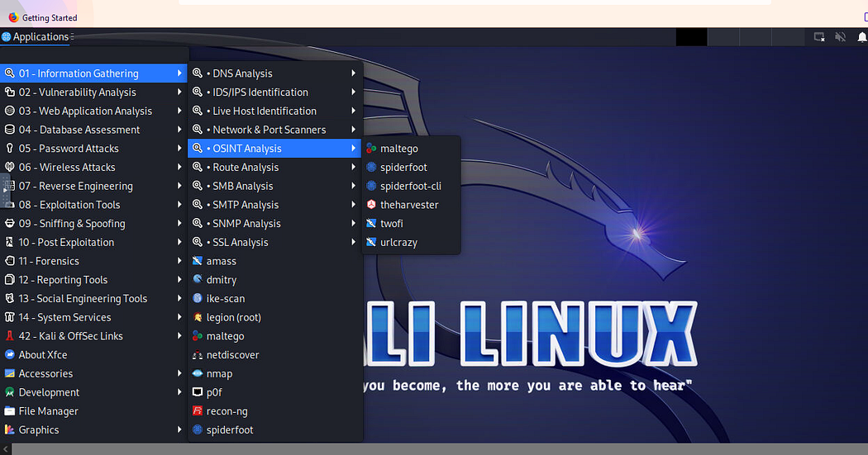Open 10 - Post Exploitation category
Image resolution: width=868 pixels, height=455 pixels.
(93, 243)
